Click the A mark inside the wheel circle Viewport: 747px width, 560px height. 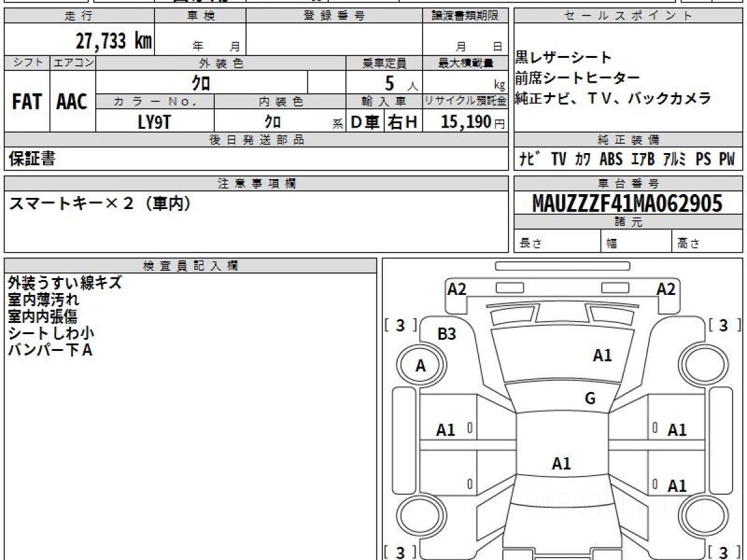[x=421, y=366]
